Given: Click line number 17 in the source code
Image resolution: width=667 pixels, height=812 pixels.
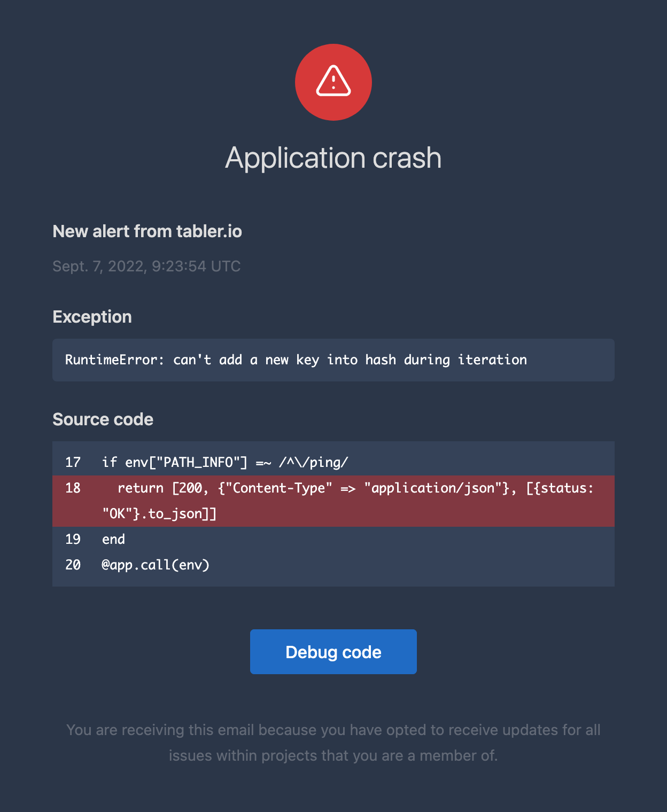Looking at the screenshot, I should (x=73, y=462).
